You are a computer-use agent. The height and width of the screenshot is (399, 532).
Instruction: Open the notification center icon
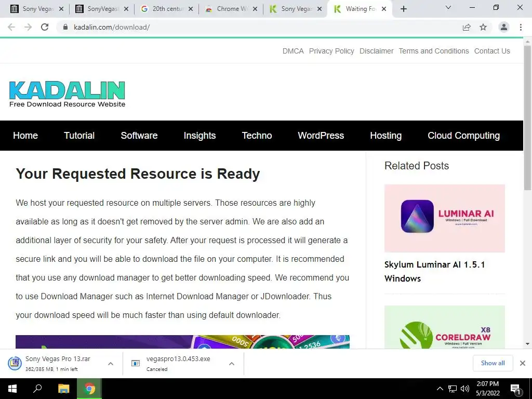[515, 389]
